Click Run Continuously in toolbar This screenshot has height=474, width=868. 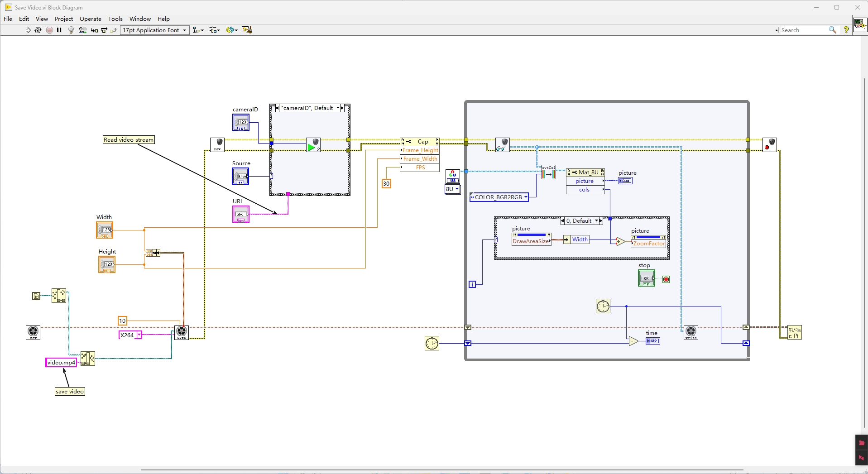pyautogui.click(x=38, y=30)
